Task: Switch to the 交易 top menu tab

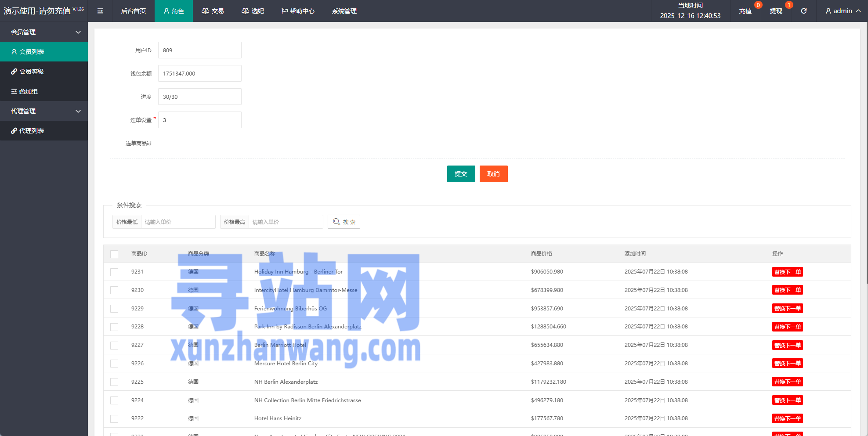Action: [213, 11]
